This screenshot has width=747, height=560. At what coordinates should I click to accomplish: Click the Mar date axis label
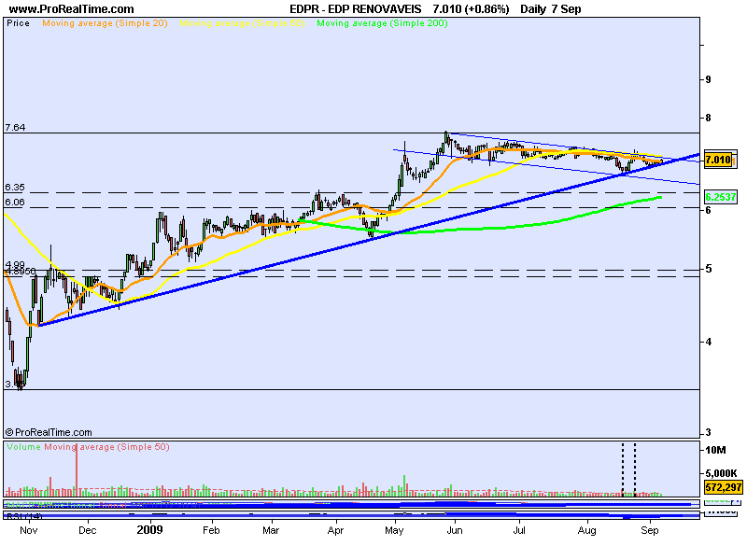tap(271, 530)
